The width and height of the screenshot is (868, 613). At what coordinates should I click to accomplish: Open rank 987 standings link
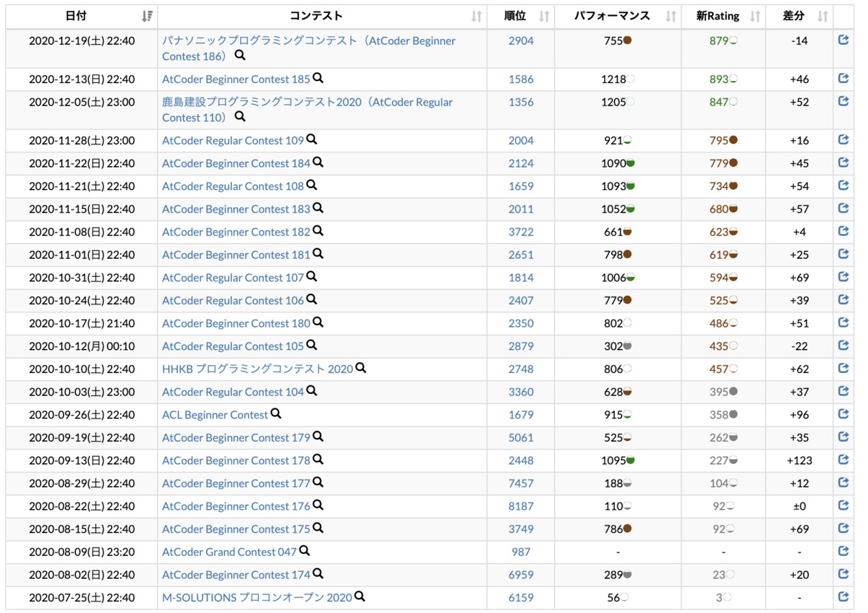(521, 552)
